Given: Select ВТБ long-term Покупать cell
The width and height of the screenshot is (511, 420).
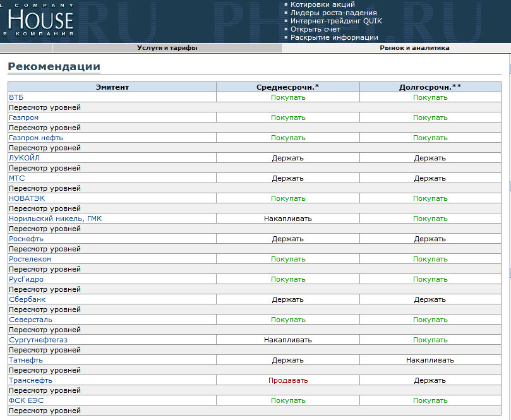Looking at the screenshot, I should click(430, 97).
